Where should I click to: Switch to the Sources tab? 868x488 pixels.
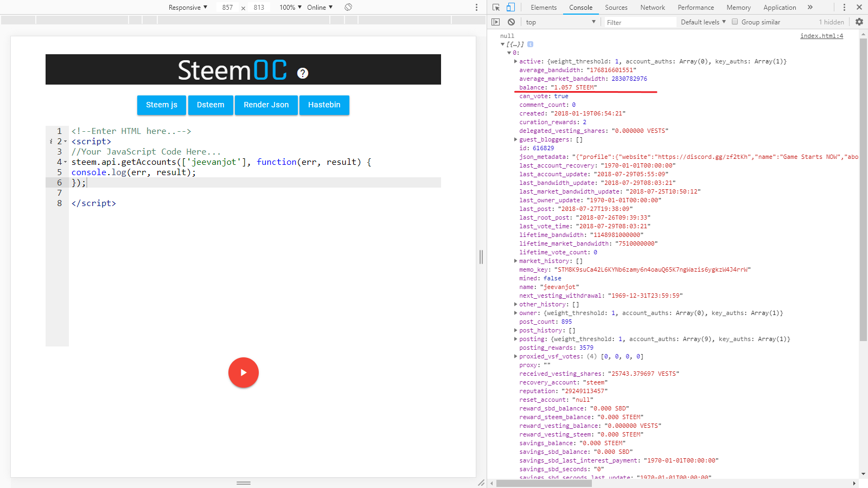click(x=616, y=8)
